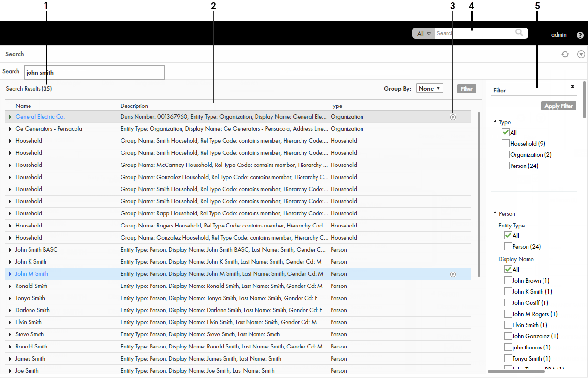The width and height of the screenshot is (588, 378).
Task: Open the admin user menu
Action: pyautogui.click(x=558, y=35)
